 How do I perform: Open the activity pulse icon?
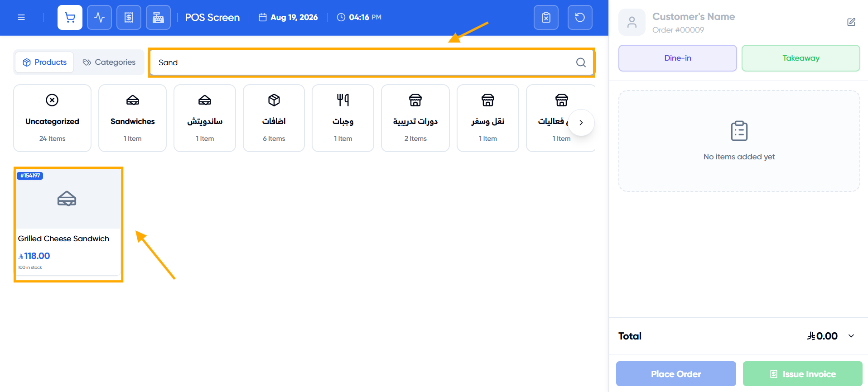[x=99, y=17]
